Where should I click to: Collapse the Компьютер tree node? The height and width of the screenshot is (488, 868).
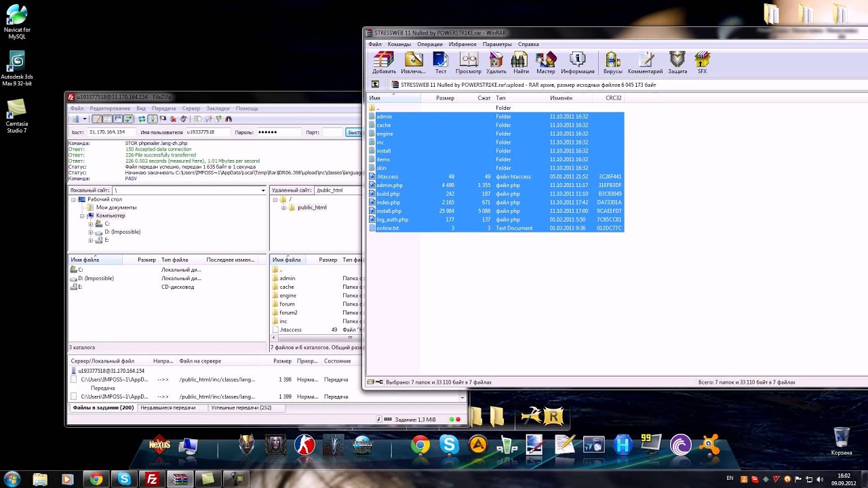click(x=82, y=216)
